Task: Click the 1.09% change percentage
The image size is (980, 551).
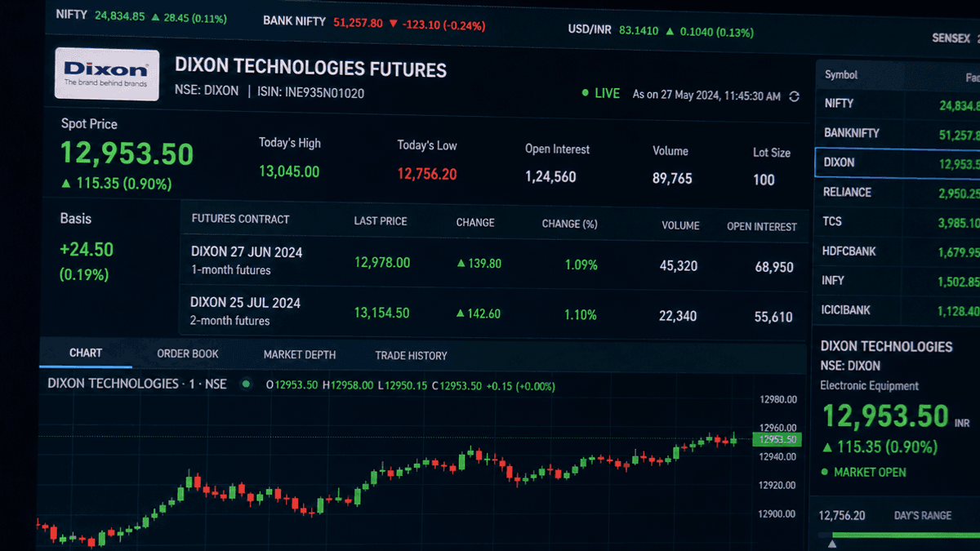Action: pos(581,264)
